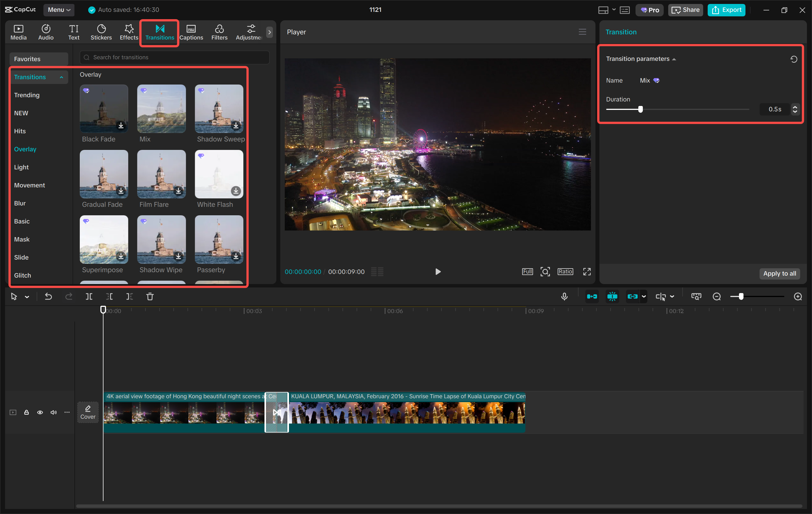Mute the track using the speaker icon

click(x=53, y=412)
